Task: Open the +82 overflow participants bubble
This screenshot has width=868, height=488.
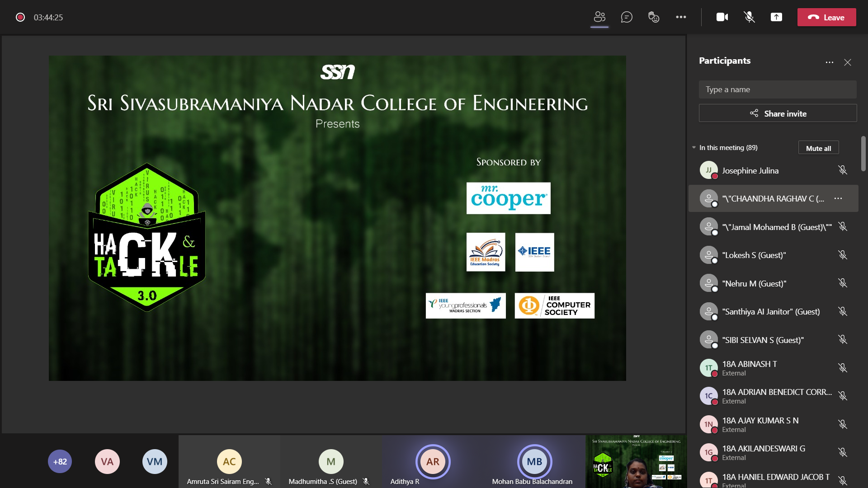Action: pyautogui.click(x=60, y=461)
